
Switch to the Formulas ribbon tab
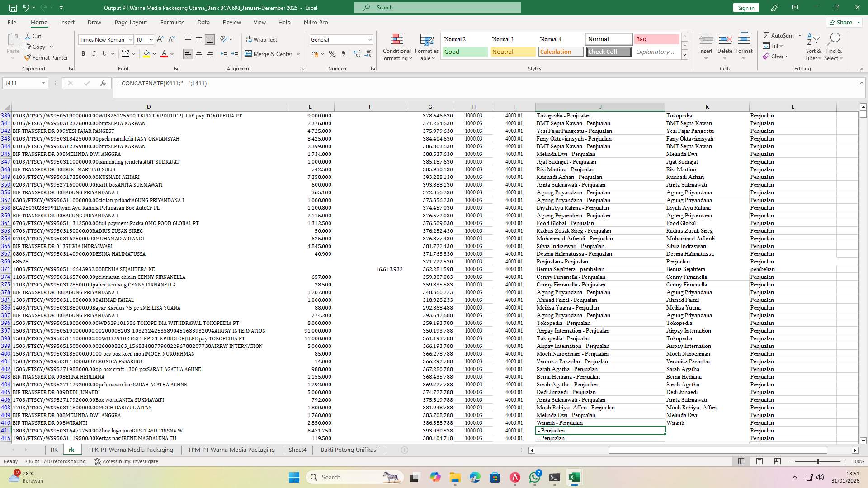point(172,22)
